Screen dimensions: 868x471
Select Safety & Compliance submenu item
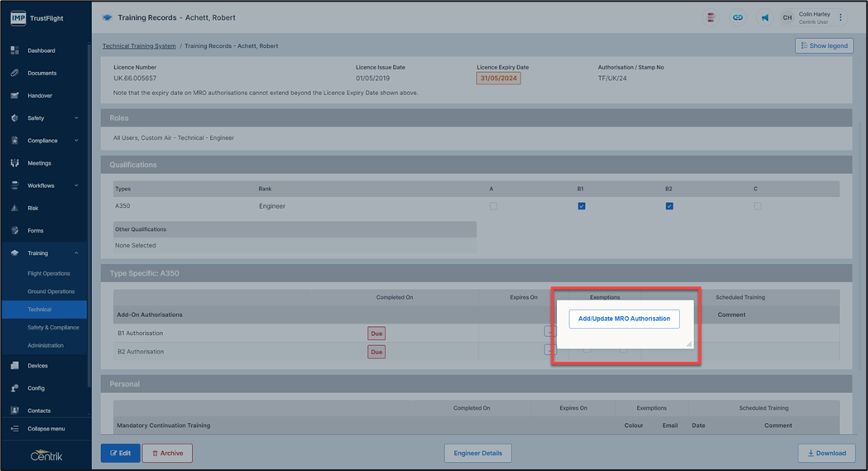pos(53,328)
